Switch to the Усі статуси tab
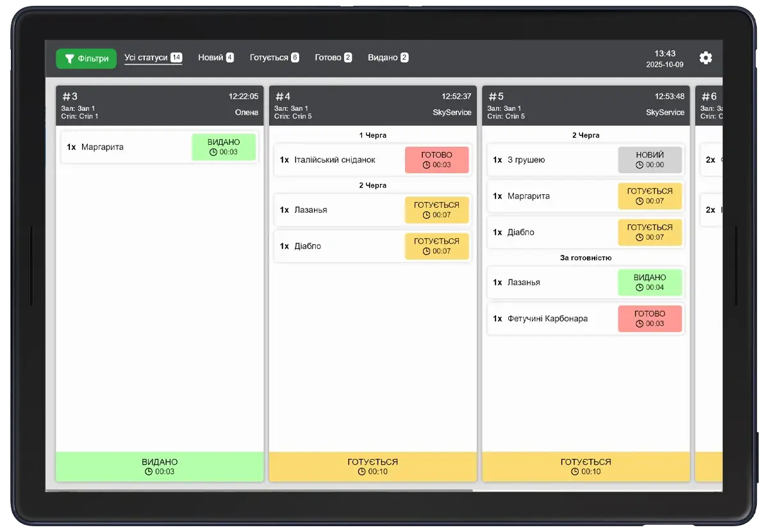This screenshot has width=769, height=532. click(153, 57)
